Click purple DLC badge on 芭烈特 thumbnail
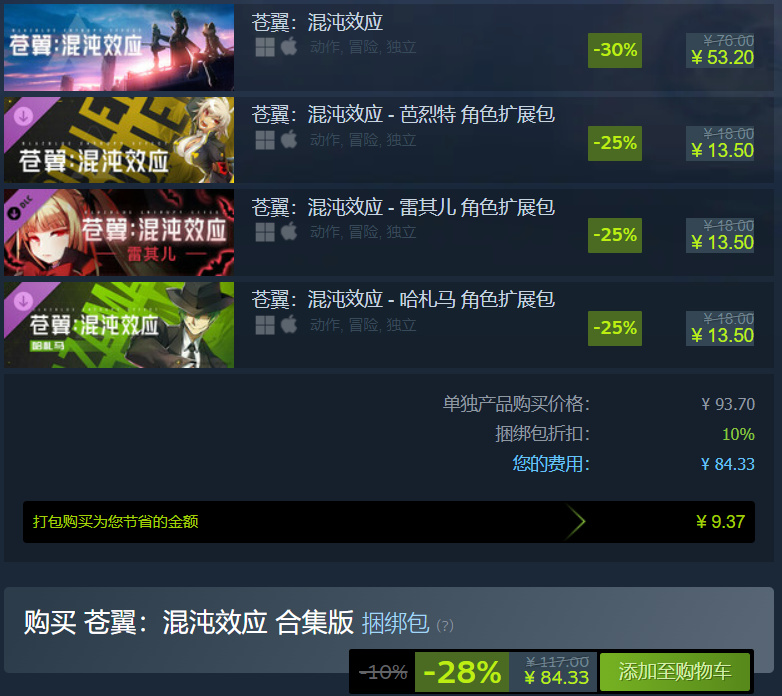Viewport: 782px width, 696px height. pos(24,117)
